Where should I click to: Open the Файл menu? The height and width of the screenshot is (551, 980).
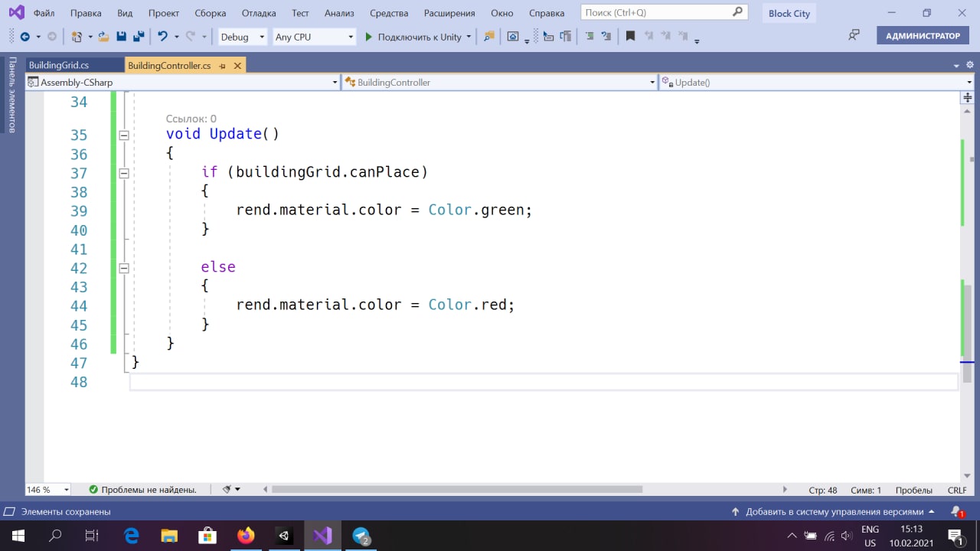[x=44, y=13]
